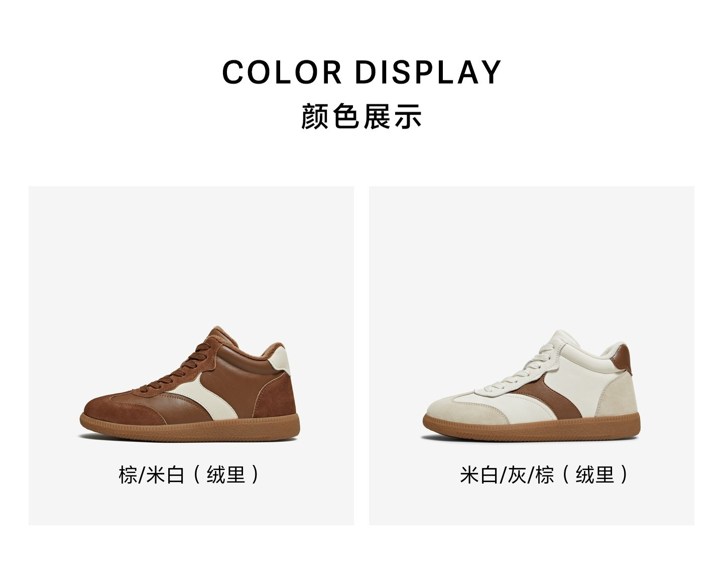Select the off-white sneaker product image

(x=532, y=386)
